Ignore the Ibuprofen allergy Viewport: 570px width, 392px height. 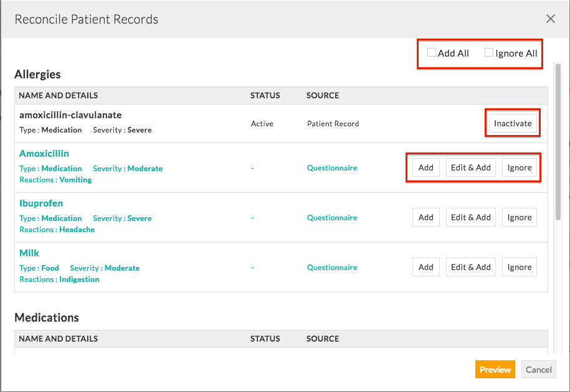pyautogui.click(x=519, y=217)
